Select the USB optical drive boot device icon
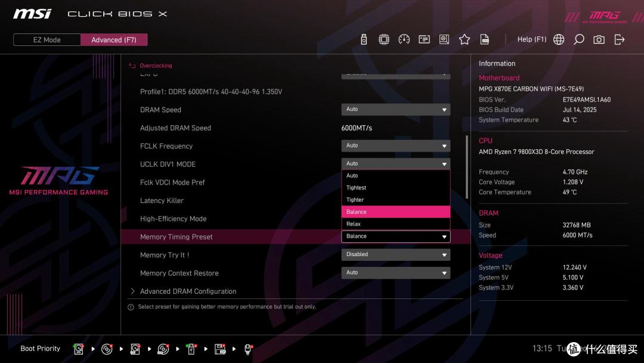Screen dimensions: 644x363 click(x=163, y=349)
